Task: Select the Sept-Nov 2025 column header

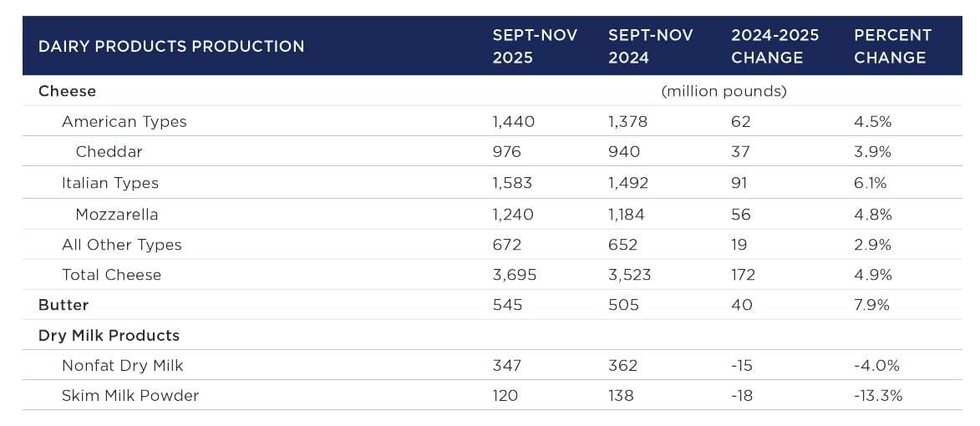Action: 535,47
